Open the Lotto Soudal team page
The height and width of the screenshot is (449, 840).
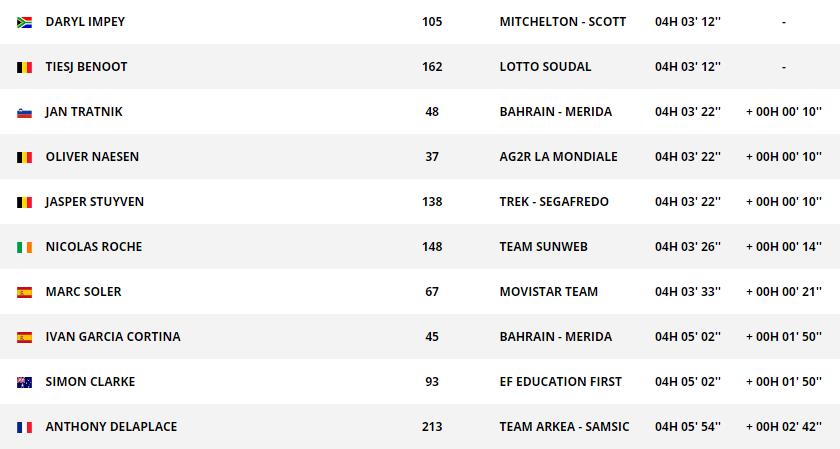click(545, 67)
